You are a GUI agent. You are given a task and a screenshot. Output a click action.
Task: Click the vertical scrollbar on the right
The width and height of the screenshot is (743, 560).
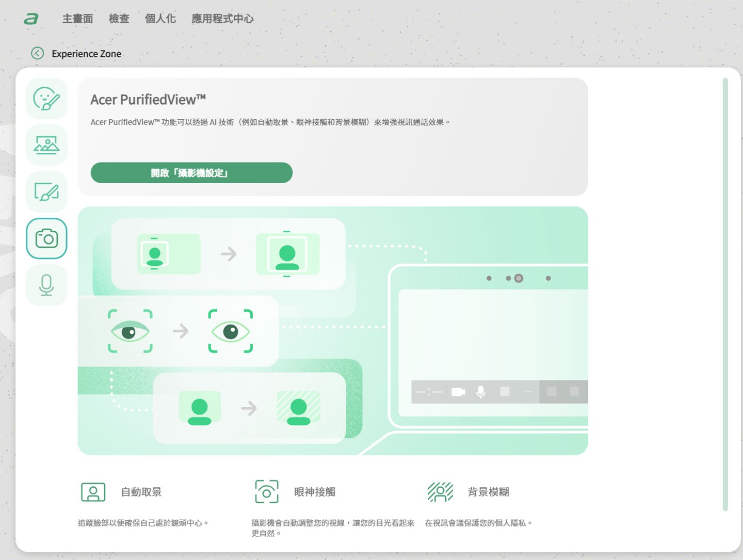coord(725,294)
